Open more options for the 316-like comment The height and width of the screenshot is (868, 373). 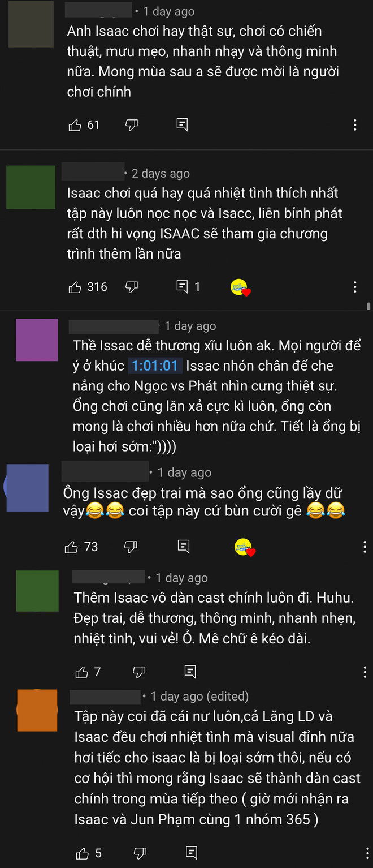pyautogui.click(x=355, y=287)
